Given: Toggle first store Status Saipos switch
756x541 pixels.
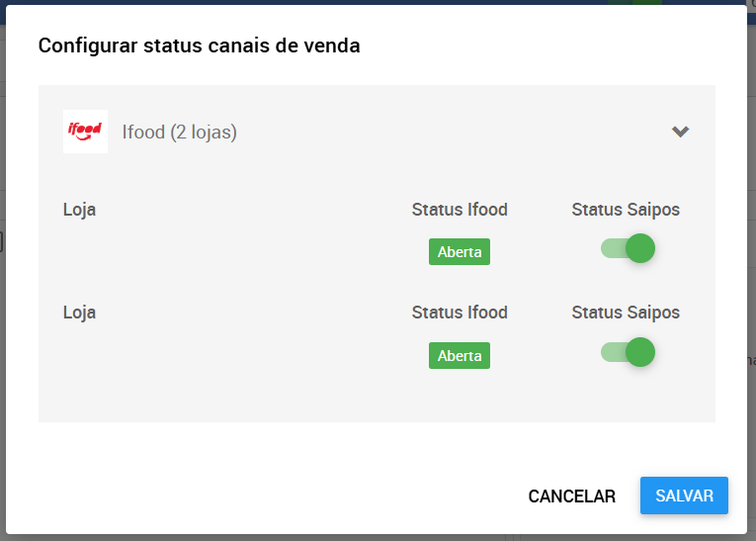Looking at the screenshot, I should click(628, 248).
